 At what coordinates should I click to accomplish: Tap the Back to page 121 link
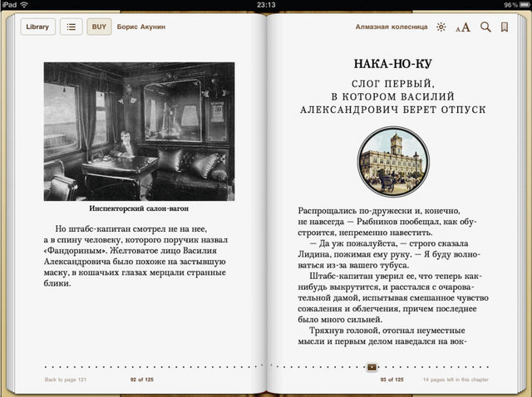point(66,380)
